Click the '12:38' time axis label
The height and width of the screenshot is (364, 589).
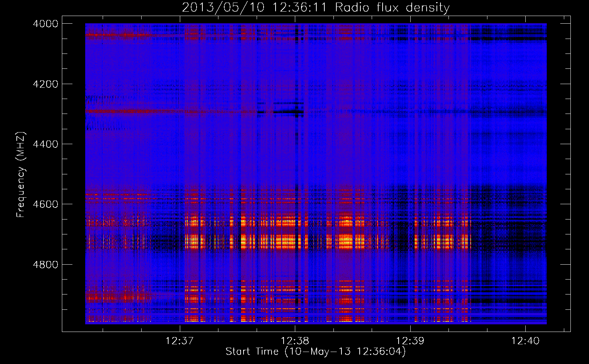295,341
